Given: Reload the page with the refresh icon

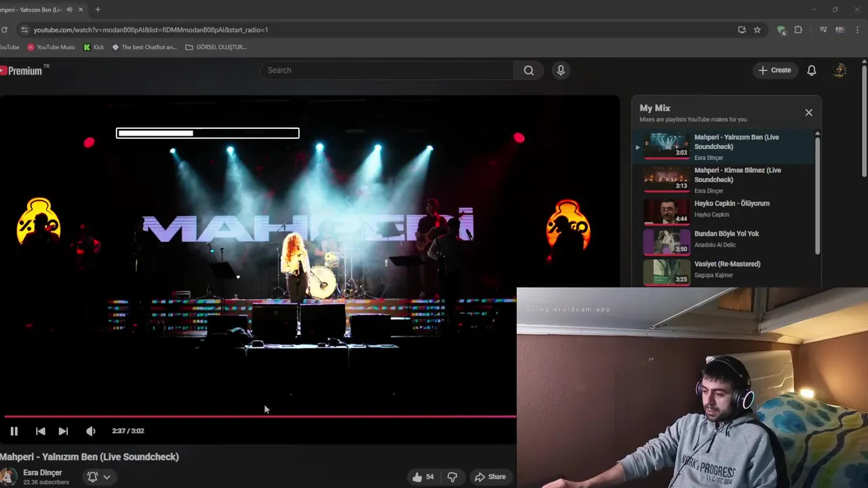Looking at the screenshot, I should 4,30.
